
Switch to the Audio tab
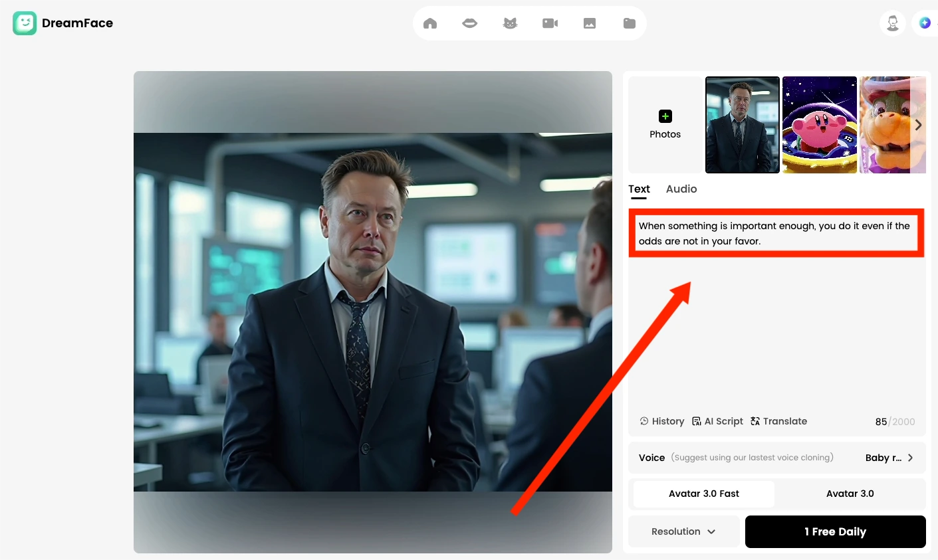(681, 189)
